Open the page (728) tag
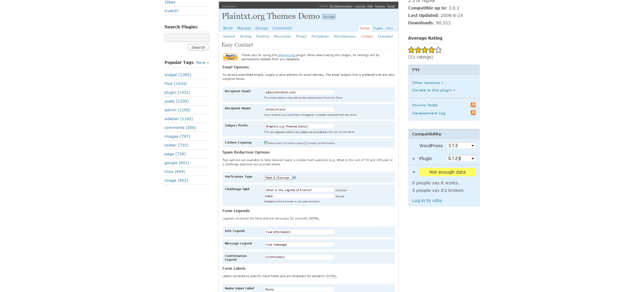Screen dimensions: 644x292 (x=175, y=154)
